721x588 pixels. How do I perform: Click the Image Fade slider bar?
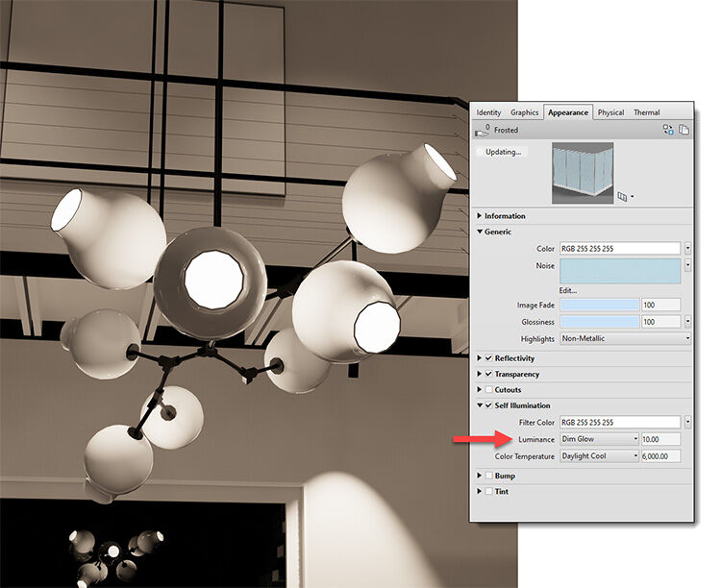pos(599,305)
